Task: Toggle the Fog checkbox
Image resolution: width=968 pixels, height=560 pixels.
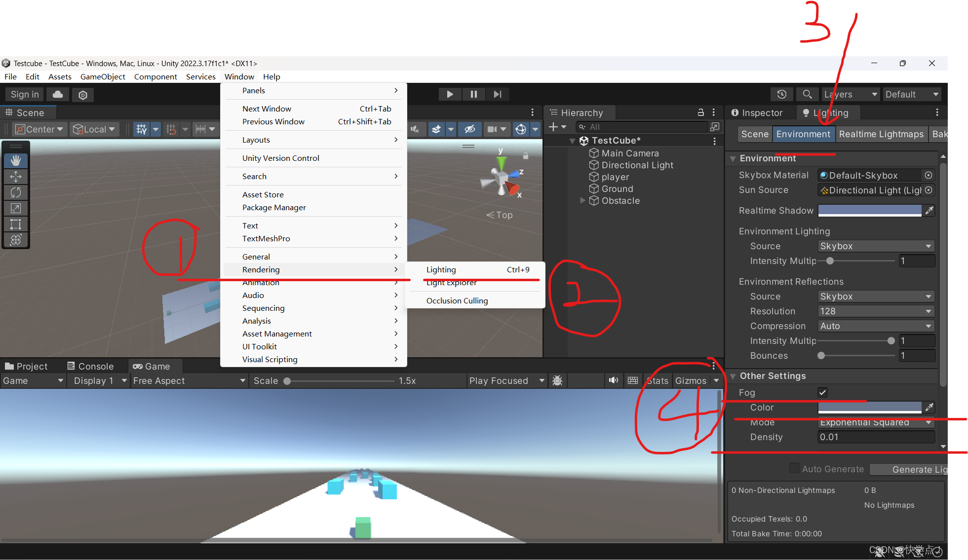Action: tap(822, 393)
